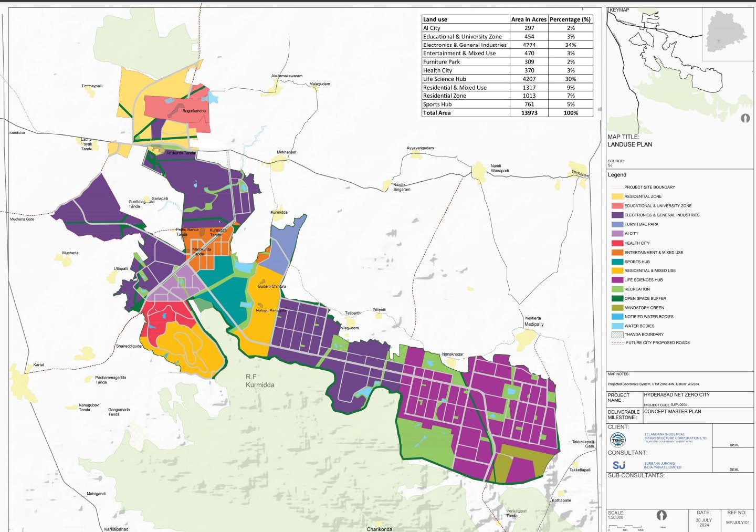Image resolution: width=756 pixels, height=532 pixels.
Task: Click the north arrow inside the keymap panel
Action: (745, 118)
